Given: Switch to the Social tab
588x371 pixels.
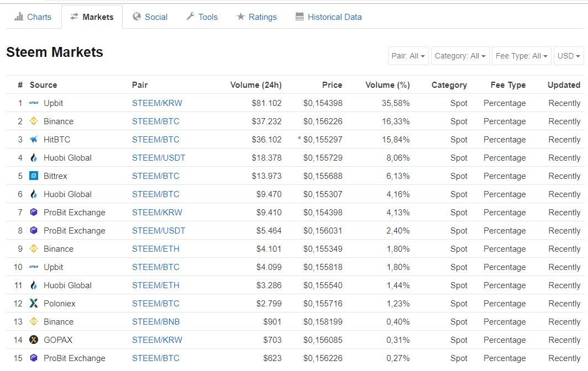Looking at the screenshot, I should tap(150, 17).
